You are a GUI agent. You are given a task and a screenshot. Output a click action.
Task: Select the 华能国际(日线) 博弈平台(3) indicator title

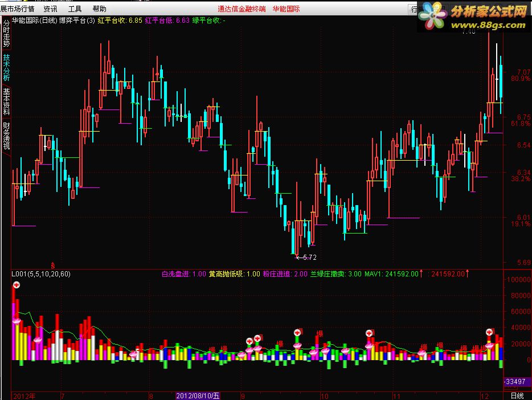tap(54, 21)
